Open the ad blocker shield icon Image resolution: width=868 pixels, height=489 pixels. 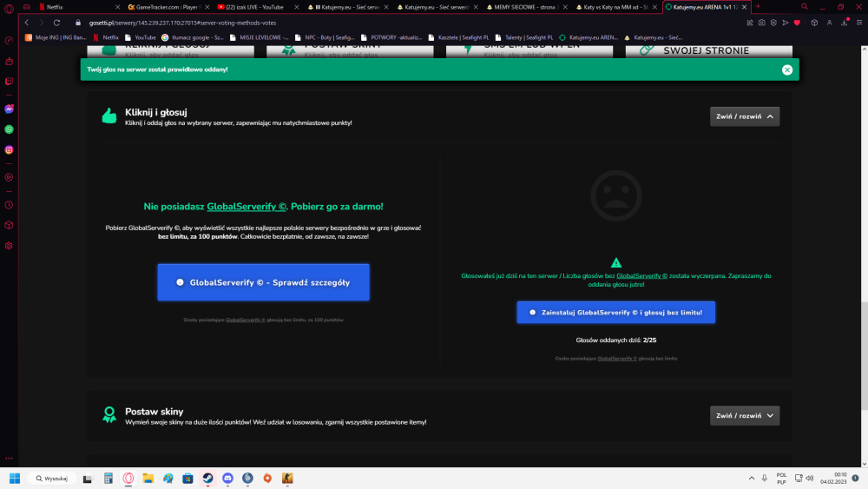773,23
